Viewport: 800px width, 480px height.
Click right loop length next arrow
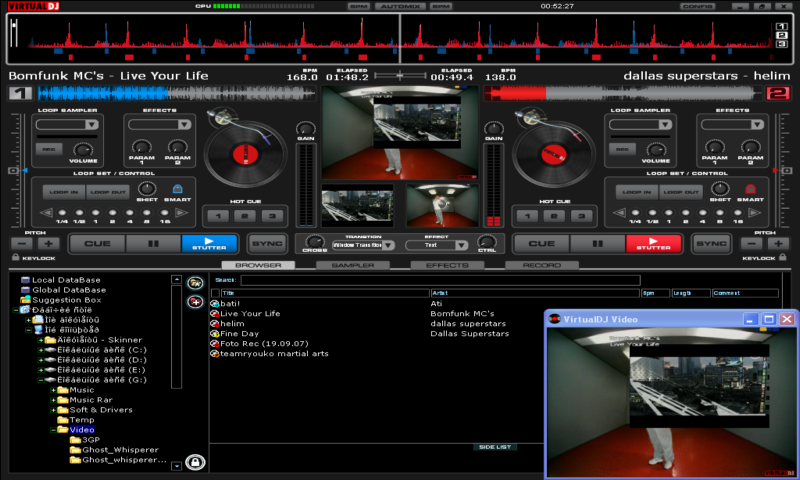point(755,213)
